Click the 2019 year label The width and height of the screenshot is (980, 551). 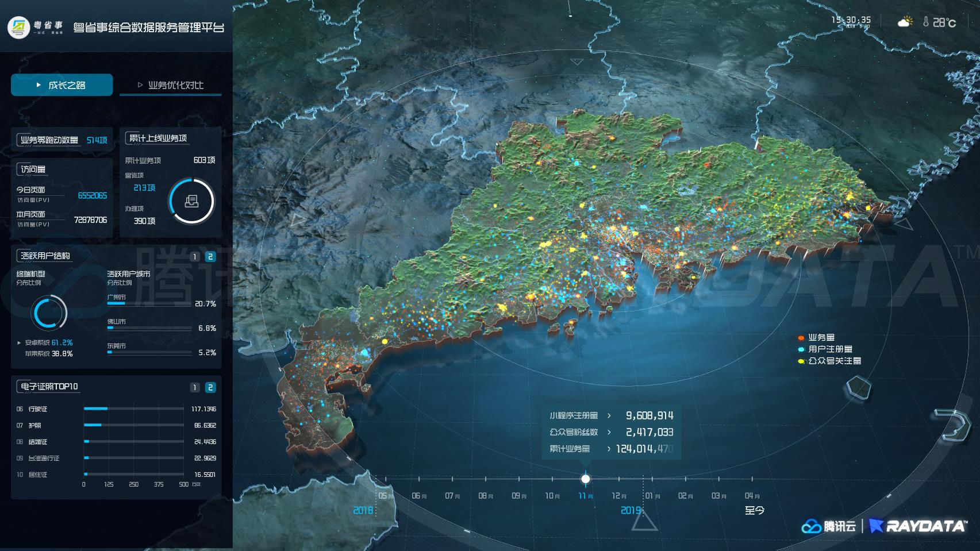point(631,510)
